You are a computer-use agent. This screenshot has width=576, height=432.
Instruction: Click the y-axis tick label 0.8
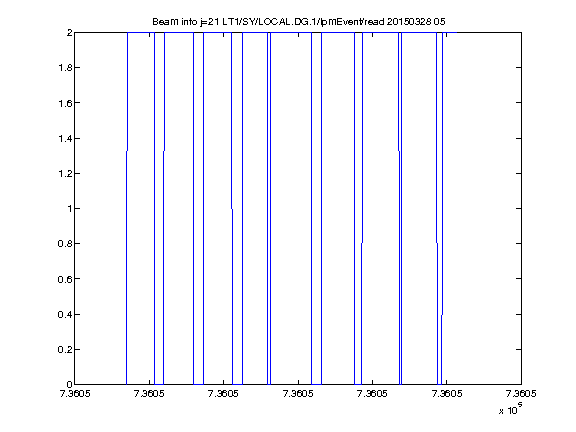click(x=65, y=244)
